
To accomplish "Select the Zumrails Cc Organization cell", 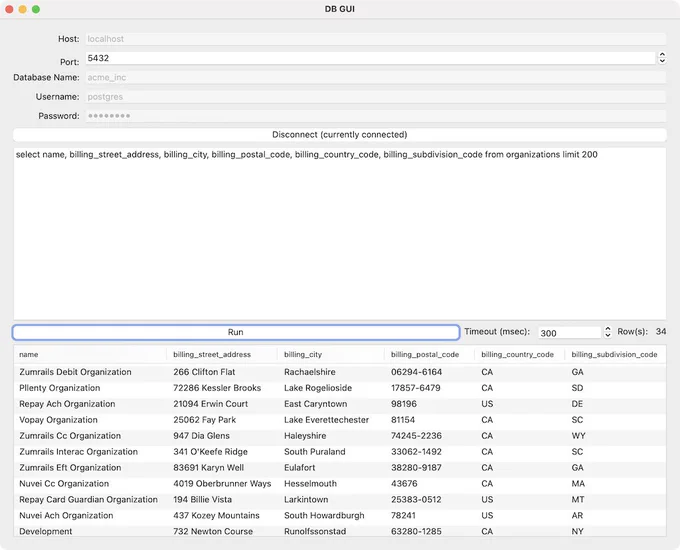I will pyautogui.click(x=70, y=436).
